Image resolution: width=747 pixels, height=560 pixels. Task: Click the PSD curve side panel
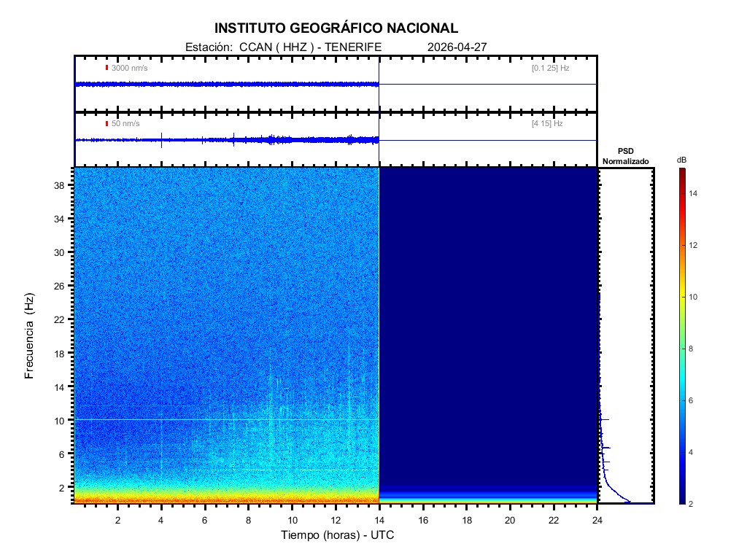[x=625, y=335]
